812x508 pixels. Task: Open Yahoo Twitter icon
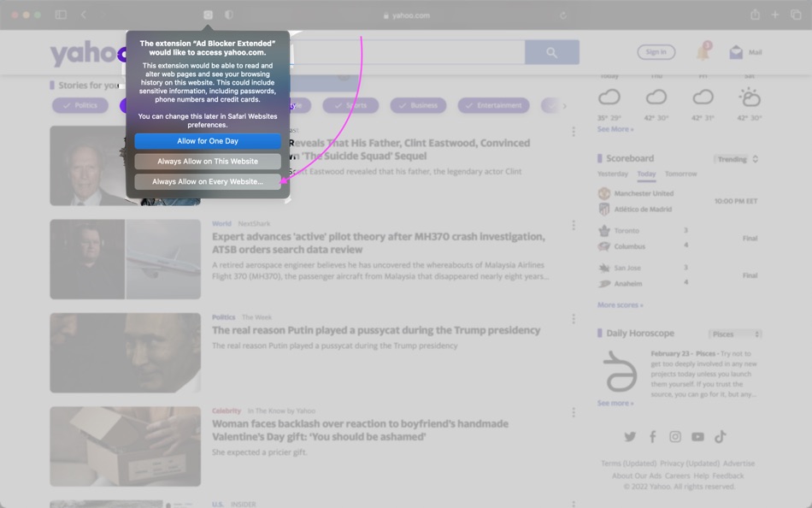(x=630, y=436)
